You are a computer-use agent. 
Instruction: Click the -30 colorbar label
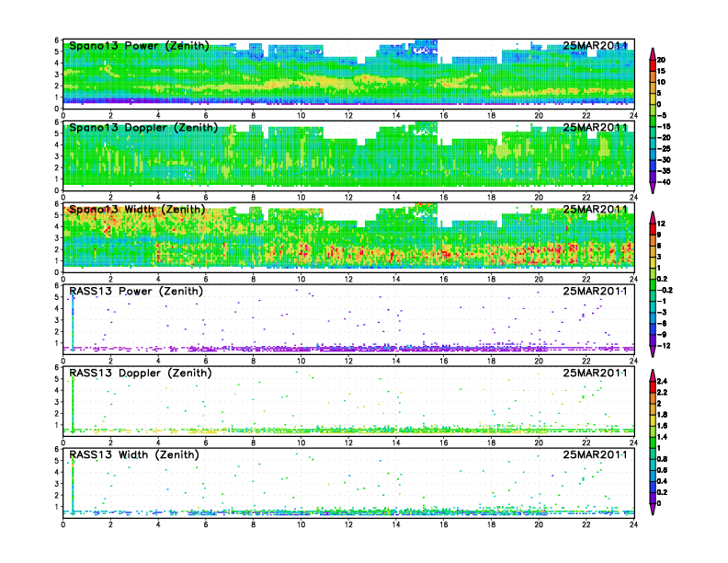point(664,160)
